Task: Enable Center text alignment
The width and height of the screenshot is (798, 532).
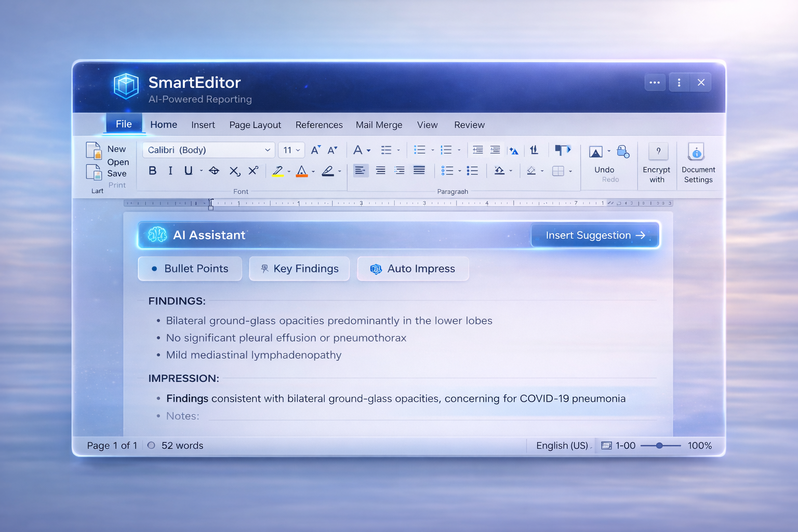Action: coord(380,170)
